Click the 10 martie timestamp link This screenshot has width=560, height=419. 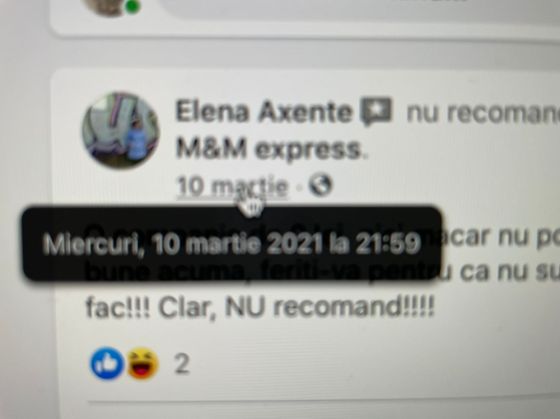tap(232, 186)
